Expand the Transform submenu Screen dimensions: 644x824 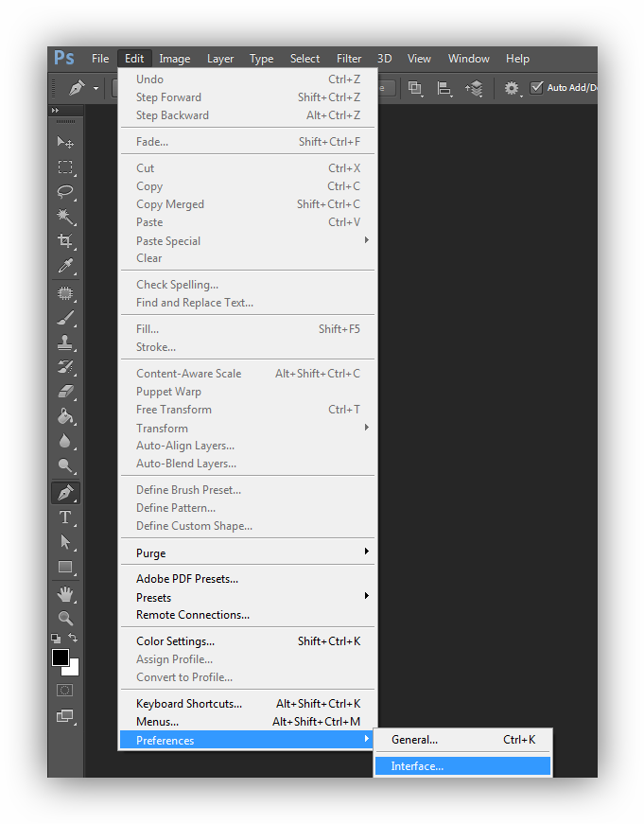[x=248, y=428]
